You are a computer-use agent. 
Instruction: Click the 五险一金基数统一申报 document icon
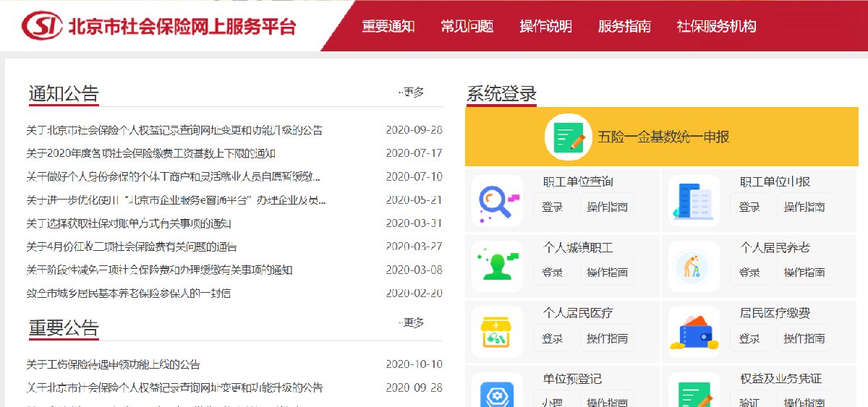pos(568,137)
